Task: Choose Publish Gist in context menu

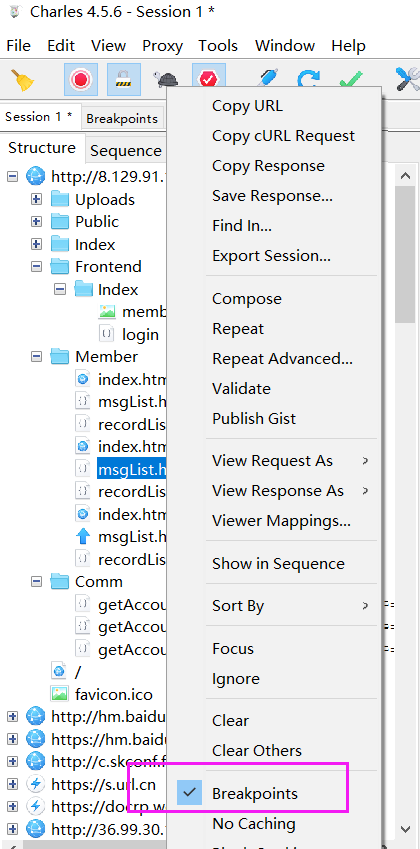Action: pos(254,419)
